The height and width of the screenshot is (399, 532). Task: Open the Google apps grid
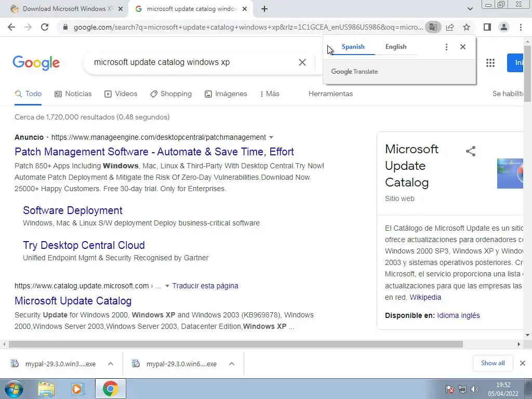click(x=490, y=63)
